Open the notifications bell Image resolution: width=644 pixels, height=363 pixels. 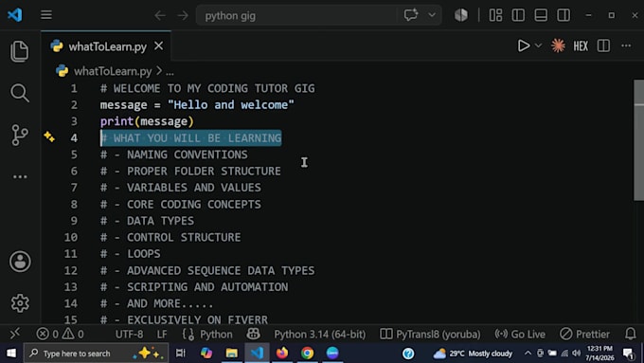[631, 334]
